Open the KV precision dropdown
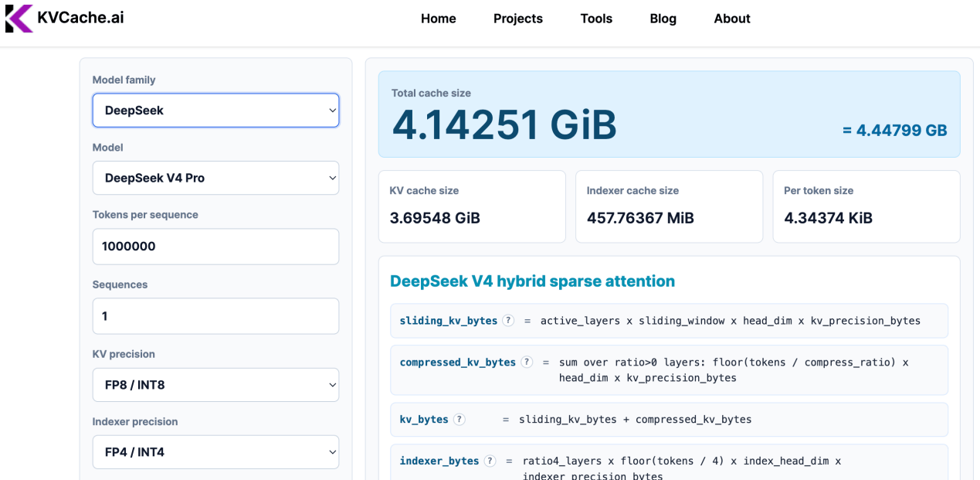The height and width of the screenshot is (480, 980). (x=215, y=384)
